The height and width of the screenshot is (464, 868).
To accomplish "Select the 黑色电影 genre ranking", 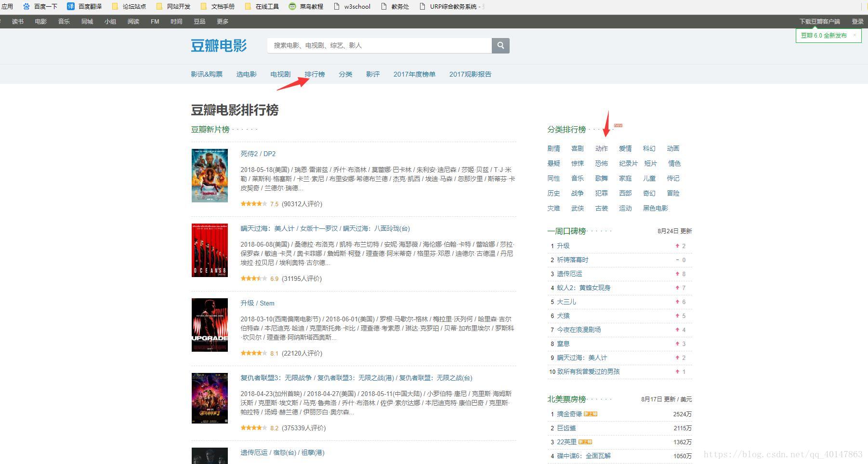I will [656, 208].
